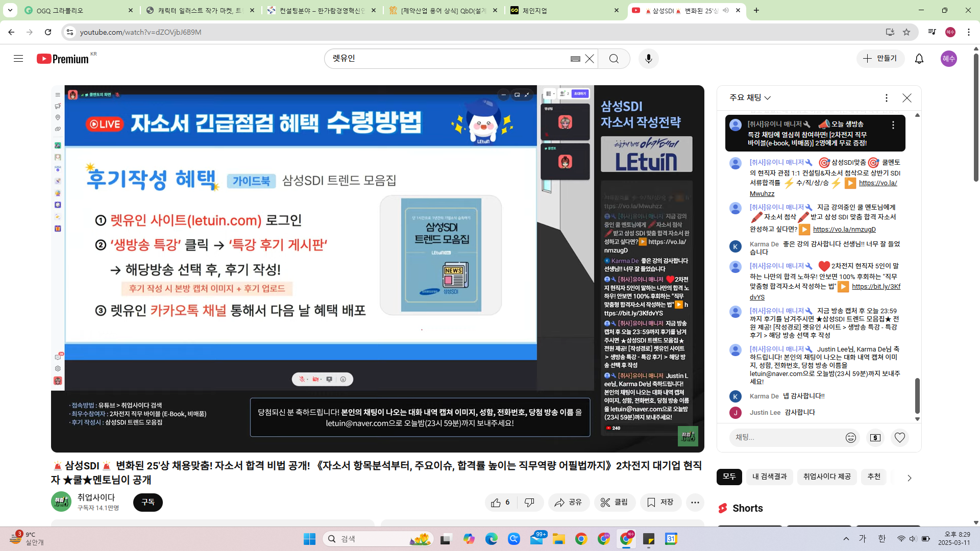Image resolution: width=980 pixels, height=551 pixels.
Task: Open the YouTube hamburger guide menu
Action: pyautogui.click(x=18, y=59)
